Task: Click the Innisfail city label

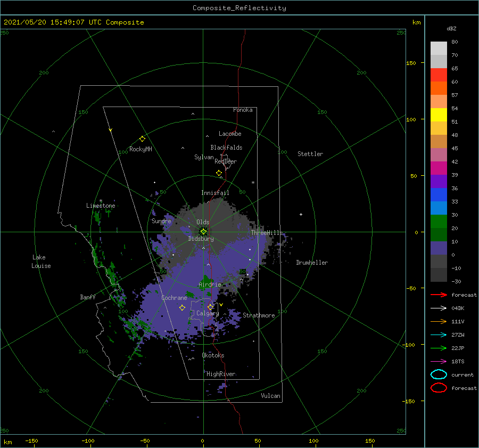Action: point(215,193)
